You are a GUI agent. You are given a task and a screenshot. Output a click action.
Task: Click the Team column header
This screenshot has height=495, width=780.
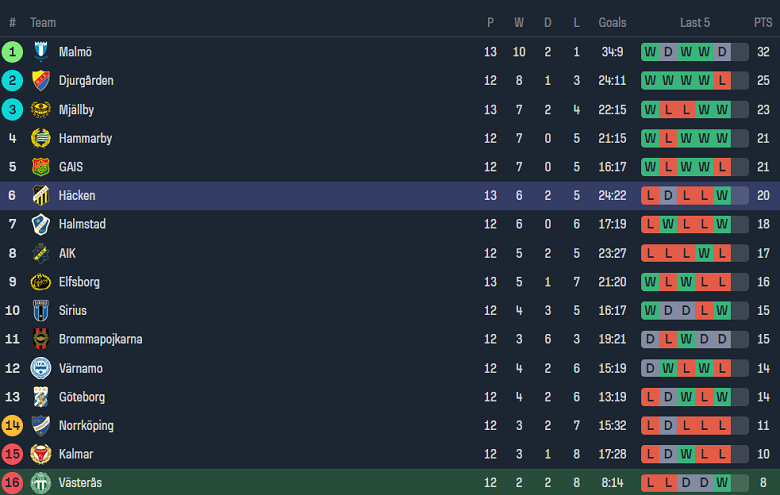(43, 22)
